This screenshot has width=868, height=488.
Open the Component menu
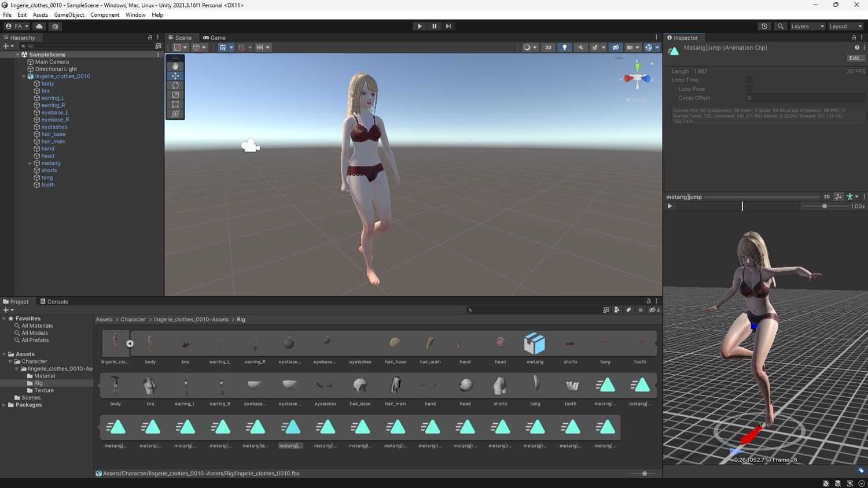point(105,15)
